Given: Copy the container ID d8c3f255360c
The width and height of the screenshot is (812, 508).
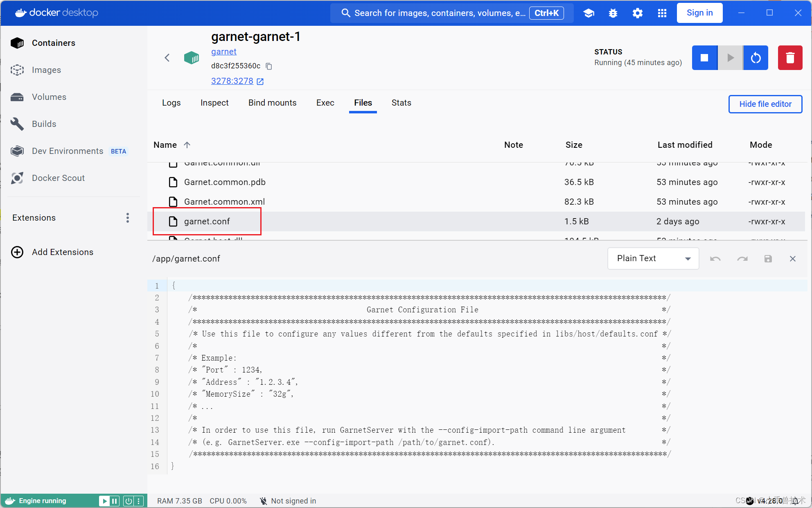Looking at the screenshot, I should pyautogui.click(x=269, y=66).
